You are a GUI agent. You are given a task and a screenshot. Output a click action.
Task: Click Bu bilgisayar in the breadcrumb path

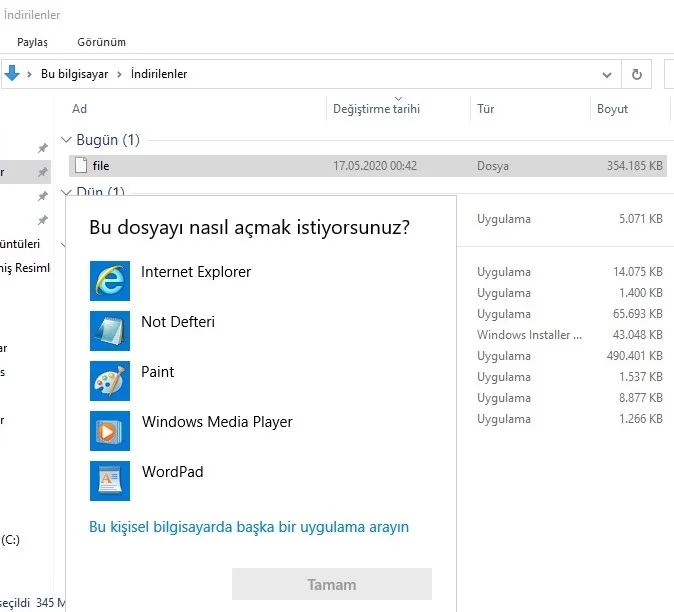(74, 74)
